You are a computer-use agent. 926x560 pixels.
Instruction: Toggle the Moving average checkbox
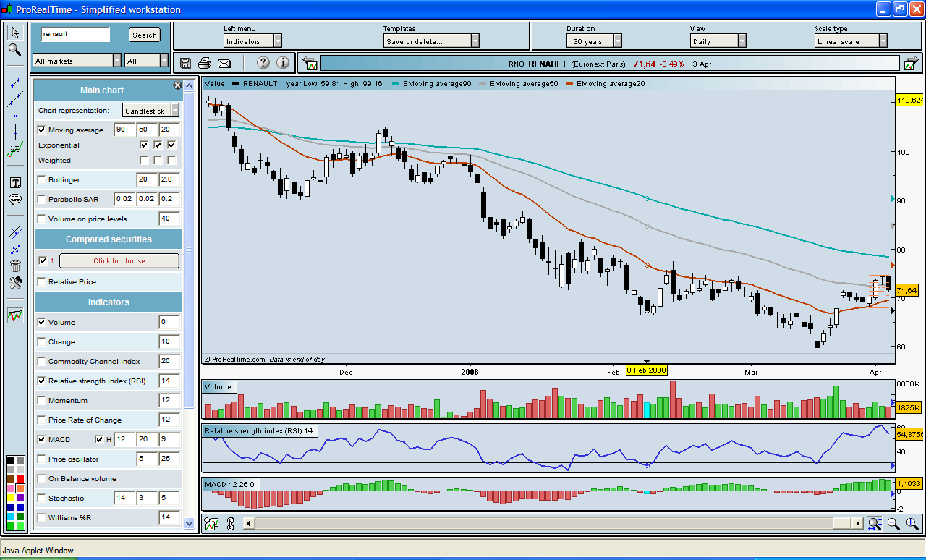click(41, 130)
